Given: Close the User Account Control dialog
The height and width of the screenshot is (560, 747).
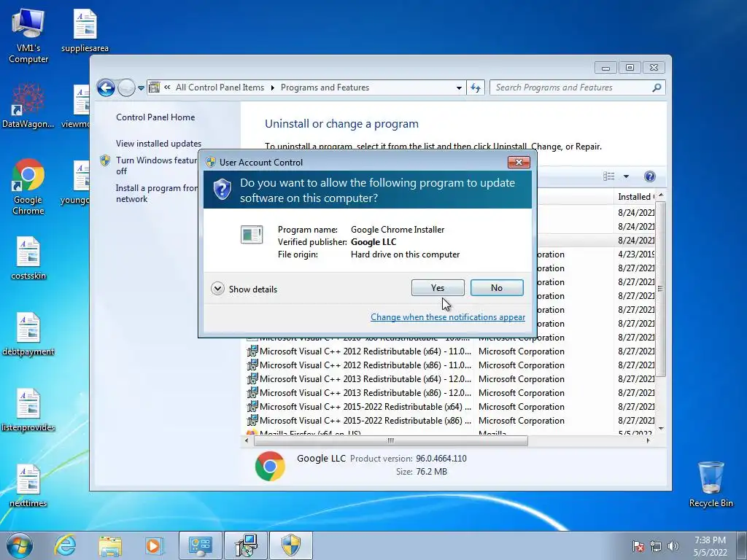Looking at the screenshot, I should tap(519, 163).
